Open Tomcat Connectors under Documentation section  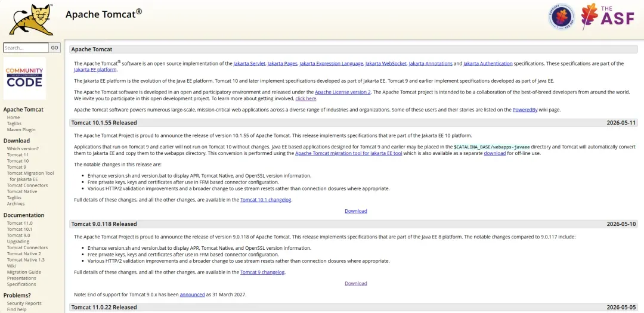(x=27, y=247)
